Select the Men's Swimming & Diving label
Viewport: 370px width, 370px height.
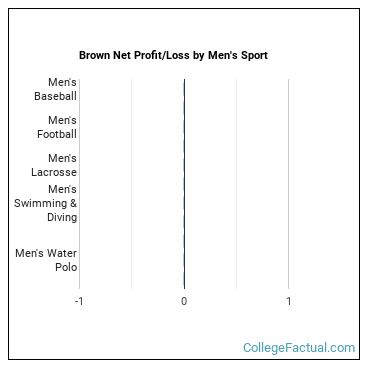[x=46, y=203]
